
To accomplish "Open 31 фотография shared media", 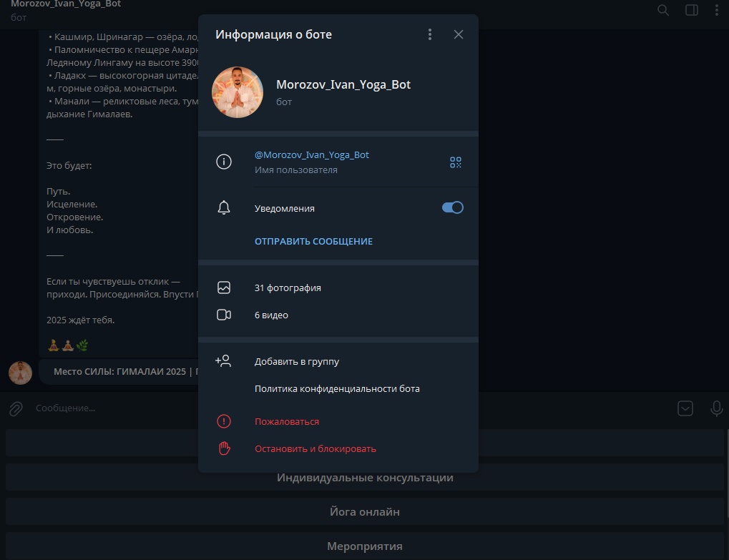I will coord(288,288).
